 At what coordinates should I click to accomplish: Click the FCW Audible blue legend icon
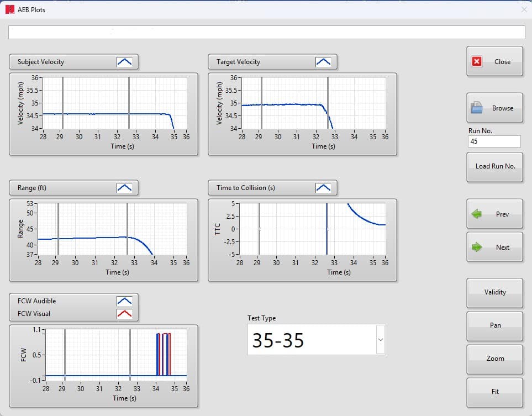point(124,301)
